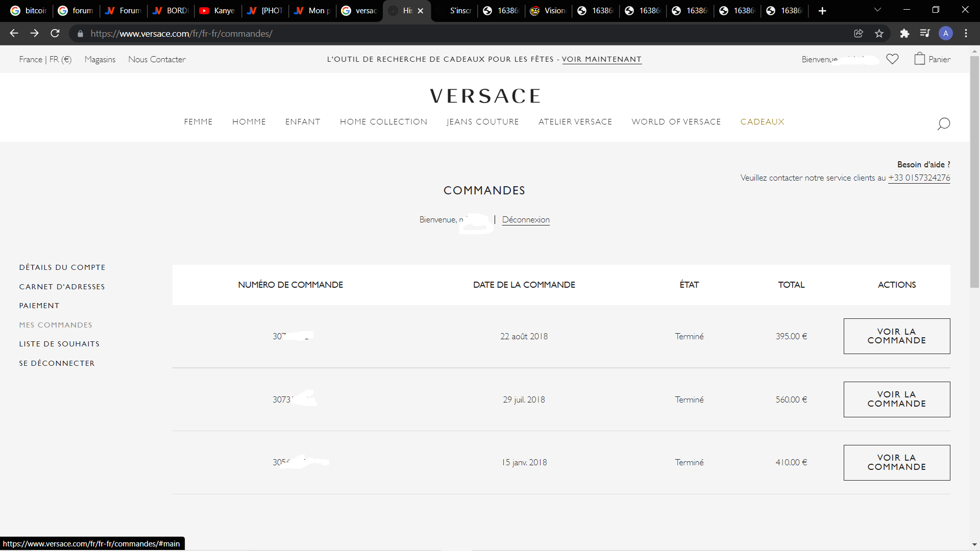This screenshot has height=551, width=980.
Task: Switch to the BORD tab
Action: (x=170, y=11)
